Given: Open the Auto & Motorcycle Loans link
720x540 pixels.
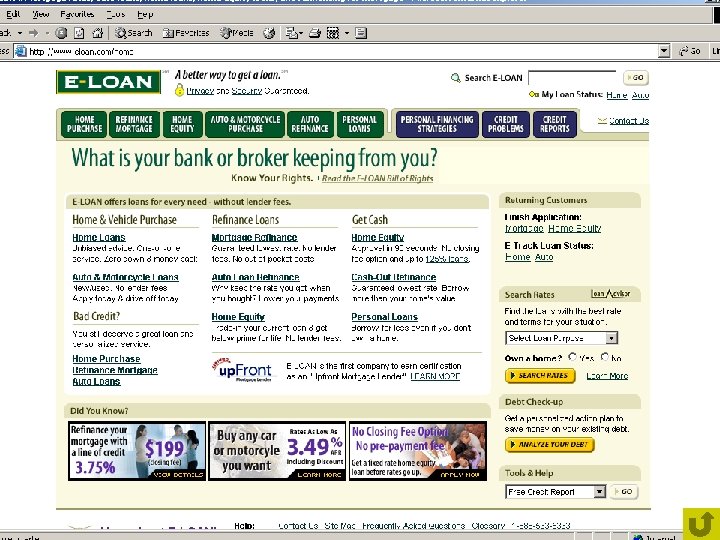Looking at the screenshot, I should [125, 277].
